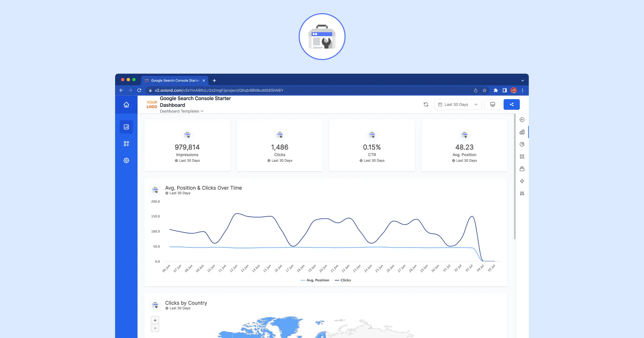Click Search Console icon beside Avg. Position chart title
The image size is (644, 338).
(155, 190)
